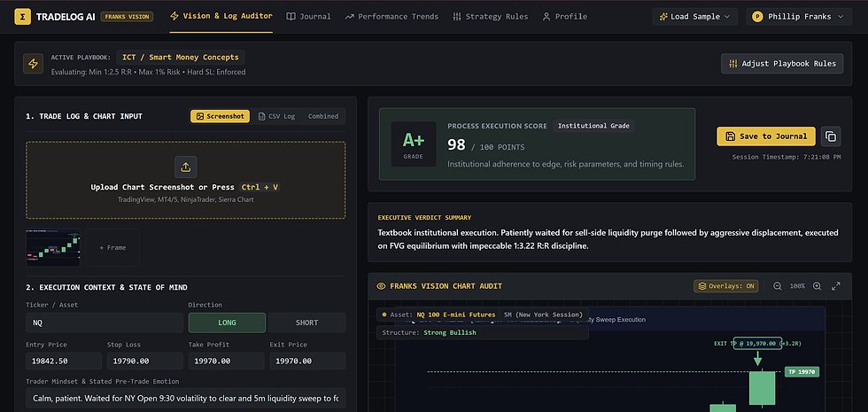
Task: Set direction to LONG
Action: 227,323
